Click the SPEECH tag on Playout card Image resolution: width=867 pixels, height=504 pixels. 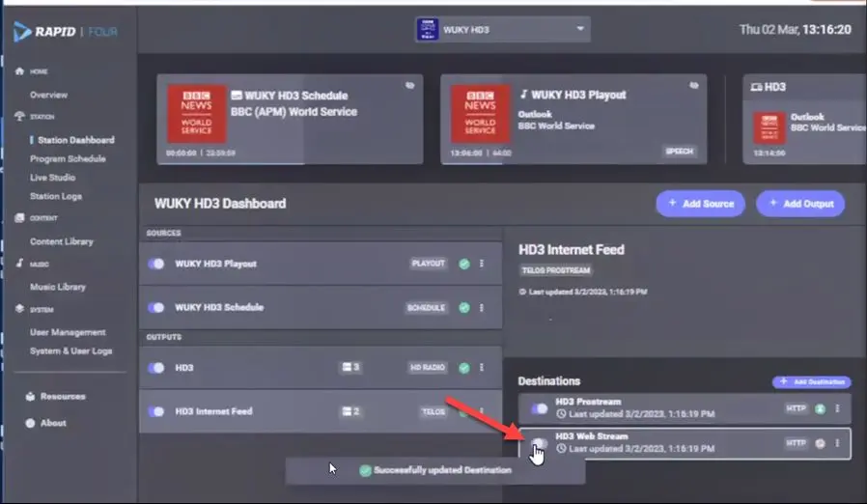click(x=679, y=151)
